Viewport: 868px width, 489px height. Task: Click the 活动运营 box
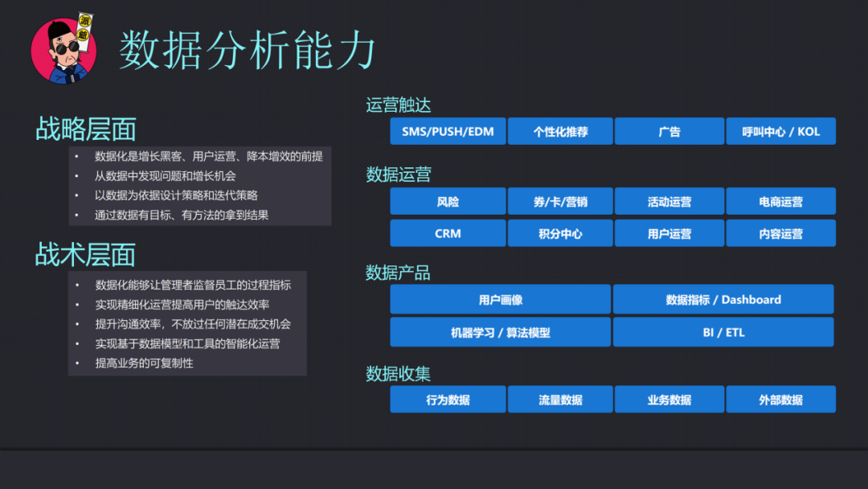[x=669, y=201]
